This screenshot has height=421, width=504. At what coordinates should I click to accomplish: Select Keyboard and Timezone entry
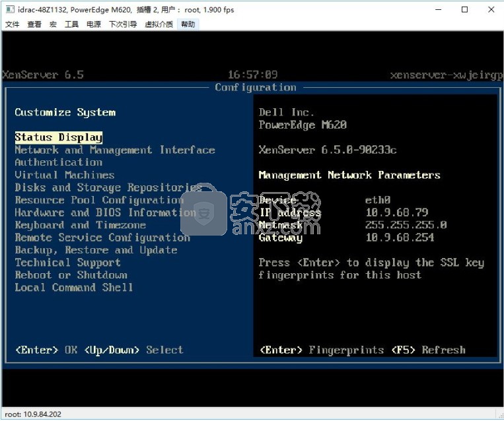click(x=81, y=225)
